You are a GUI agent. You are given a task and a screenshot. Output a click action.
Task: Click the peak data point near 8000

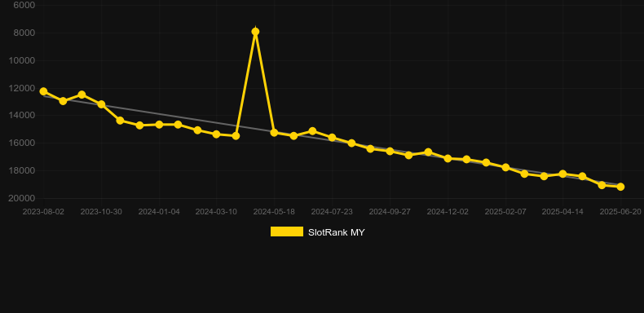[x=255, y=32]
